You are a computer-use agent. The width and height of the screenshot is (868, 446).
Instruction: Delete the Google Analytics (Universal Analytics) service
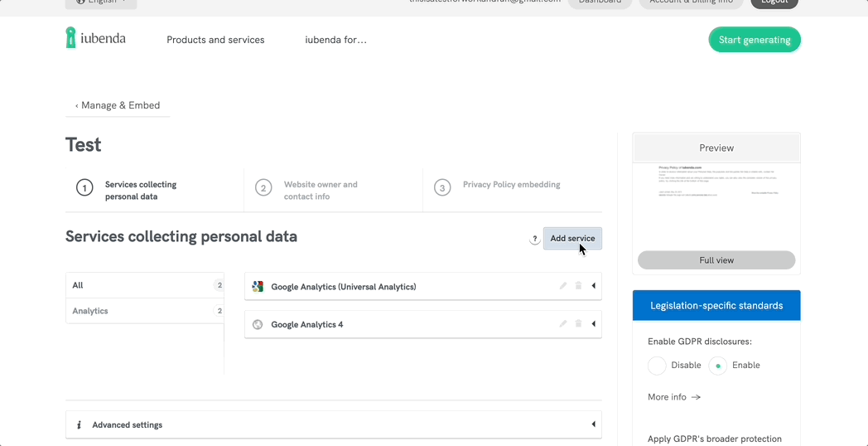[578, 286]
